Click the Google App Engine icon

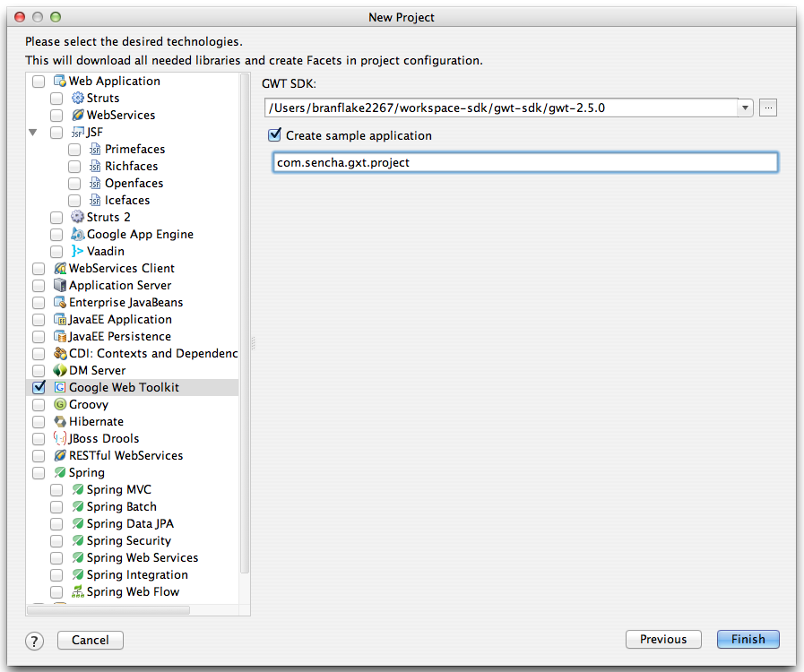coord(77,234)
